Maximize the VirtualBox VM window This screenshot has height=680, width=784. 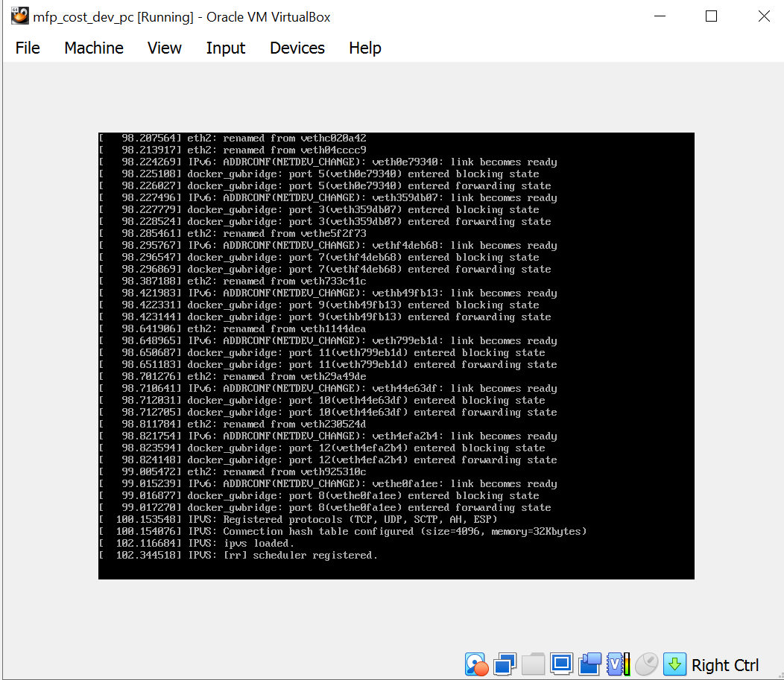click(711, 16)
